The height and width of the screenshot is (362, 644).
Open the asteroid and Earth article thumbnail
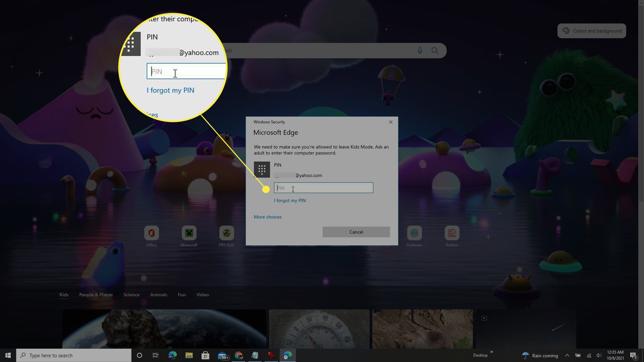click(164, 329)
